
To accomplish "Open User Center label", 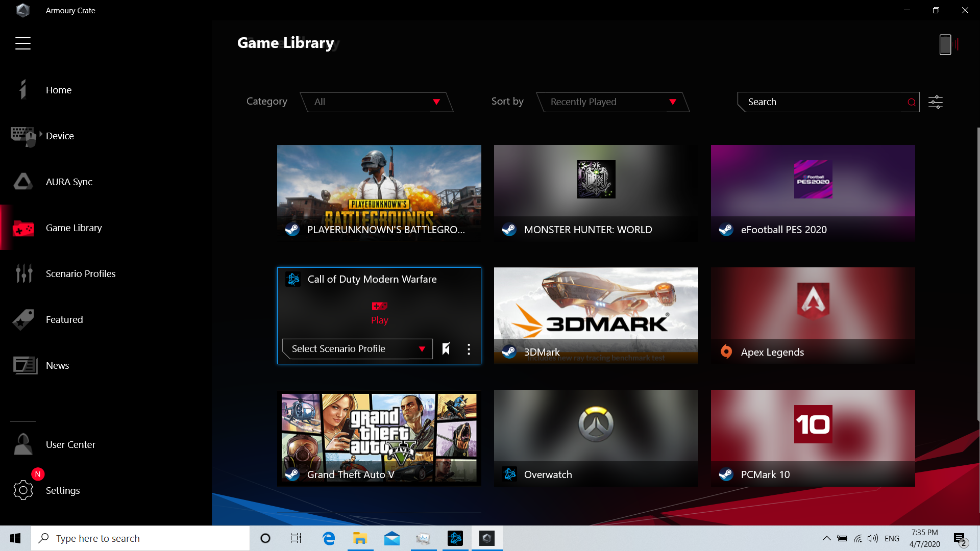I will point(70,445).
